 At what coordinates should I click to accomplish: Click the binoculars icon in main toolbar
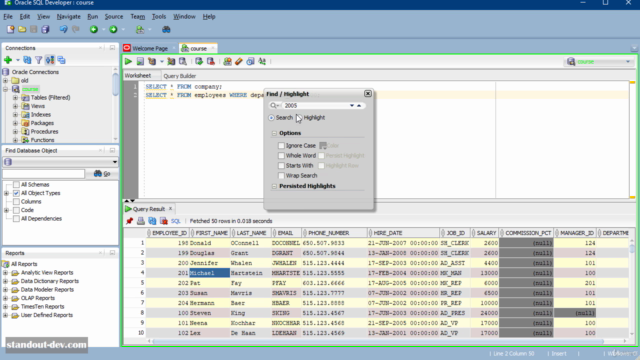(x=166, y=29)
